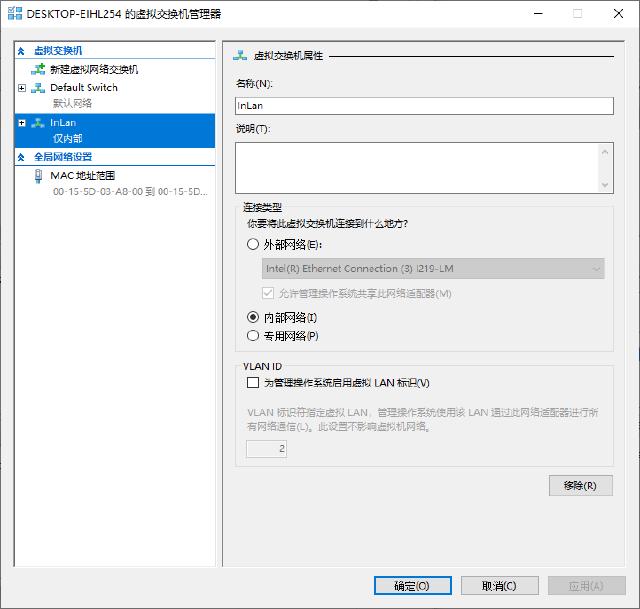Click the 虚拟交换机属性 header icon
The width and height of the screenshot is (640, 609).
pyautogui.click(x=240, y=55)
